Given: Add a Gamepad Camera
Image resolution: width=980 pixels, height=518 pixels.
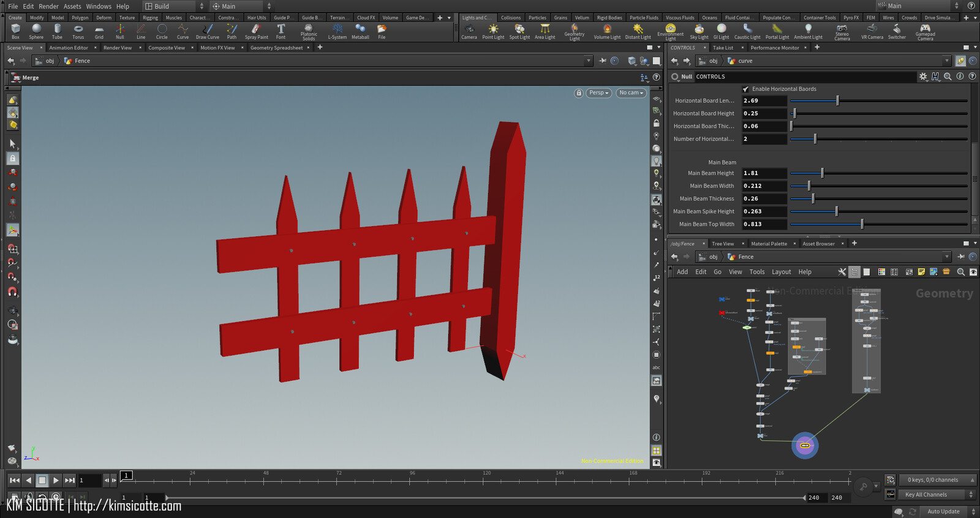Looking at the screenshot, I should point(925,32).
